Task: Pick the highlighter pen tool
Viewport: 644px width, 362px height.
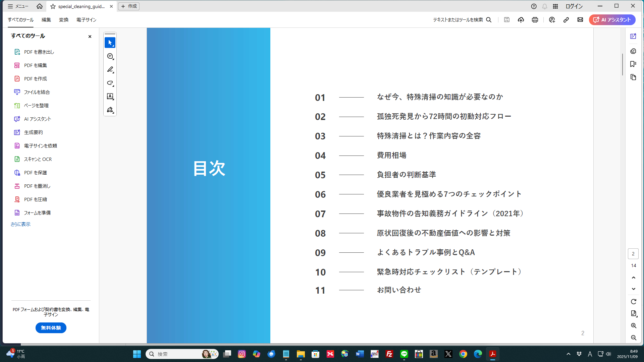Action: pos(110,70)
